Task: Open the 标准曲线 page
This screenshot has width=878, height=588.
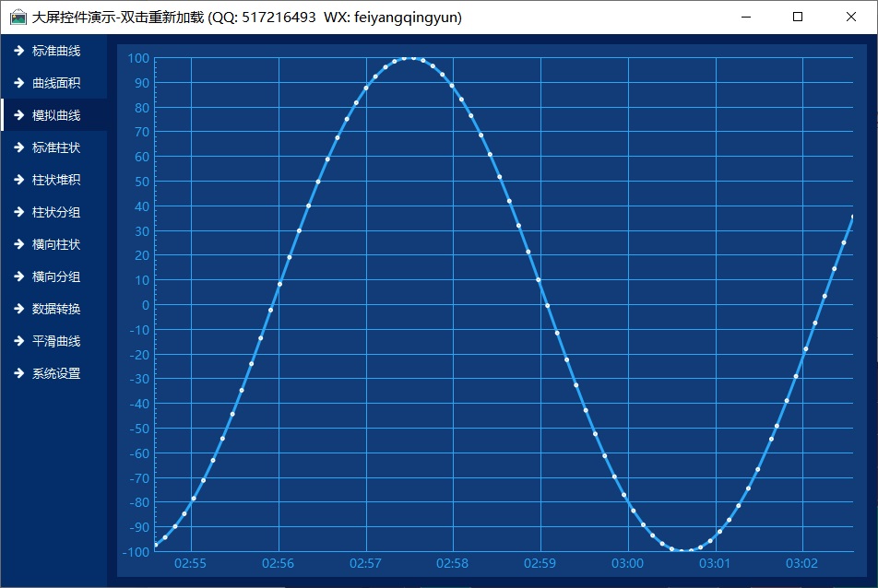Action: click(55, 51)
